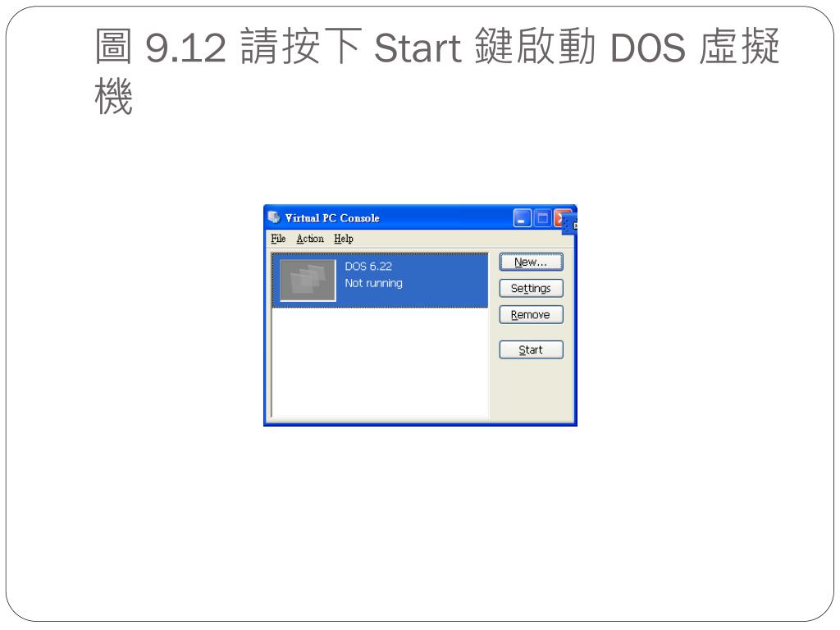Minimize the Virtual PC Console window
Image resolution: width=840 pixels, height=630 pixels.
523,218
